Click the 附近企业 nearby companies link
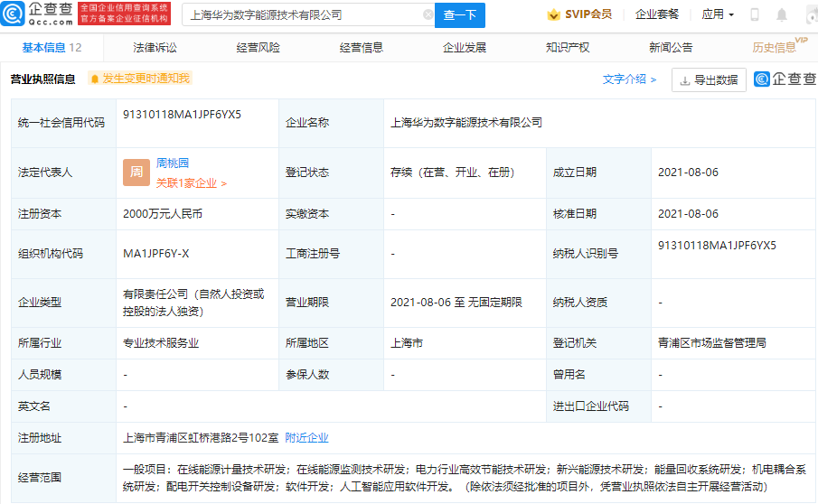This screenshot has width=818, height=504. (306, 438)
